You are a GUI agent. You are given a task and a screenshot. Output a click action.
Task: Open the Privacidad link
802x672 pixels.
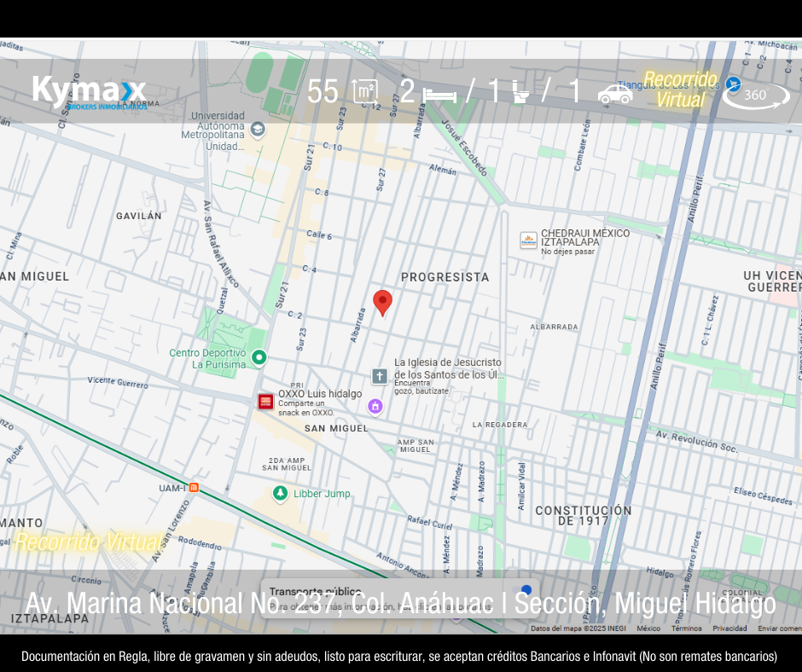(x=729, y=628)
